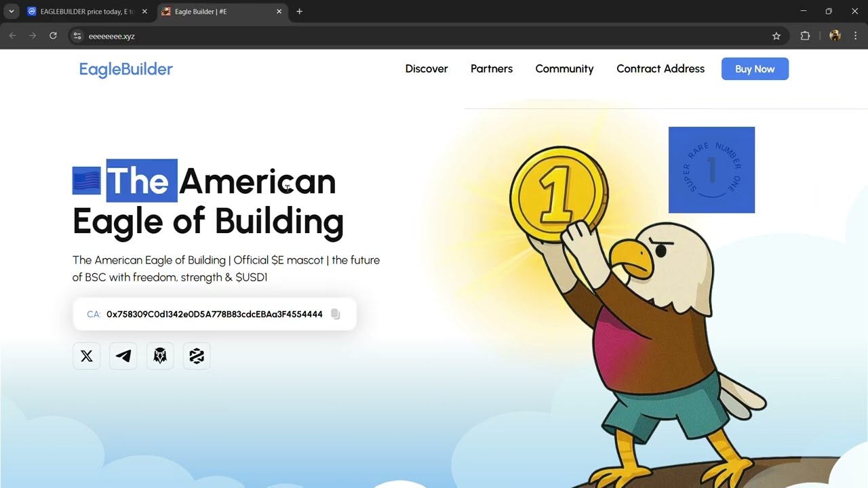Screen dimensions: 868x488
Task: Reload the page
Action: click(53, 36)
